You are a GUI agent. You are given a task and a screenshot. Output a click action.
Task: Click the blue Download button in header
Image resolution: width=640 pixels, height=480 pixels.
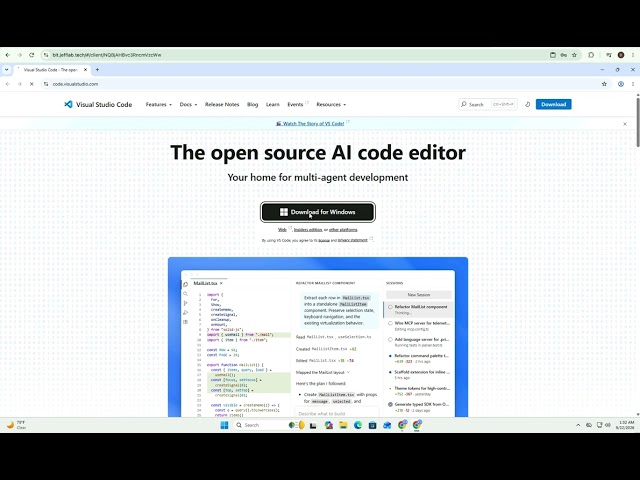tap(553, 104)
